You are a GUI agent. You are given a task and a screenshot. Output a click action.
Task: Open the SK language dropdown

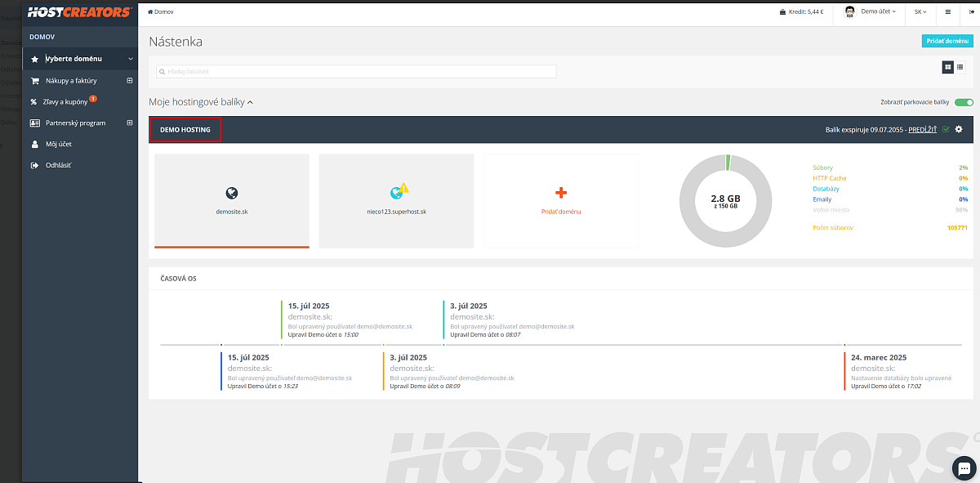tap(920, 12)
